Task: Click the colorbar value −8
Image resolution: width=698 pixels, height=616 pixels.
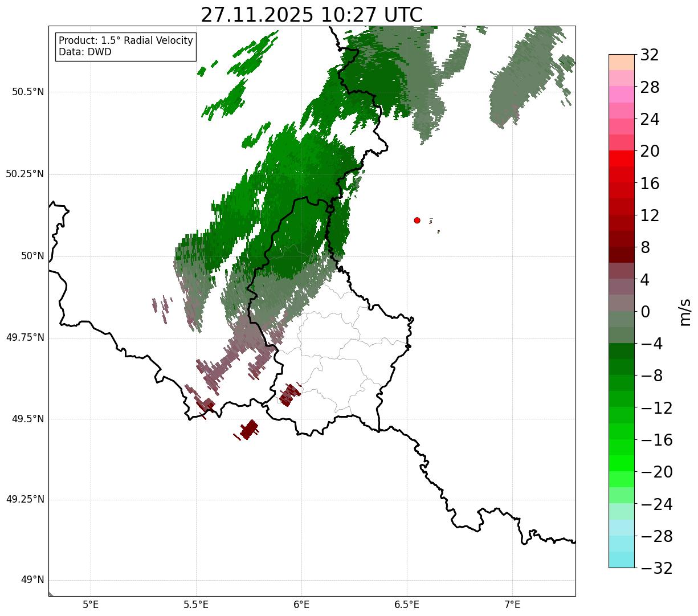Action: click(x=652, y=376)
